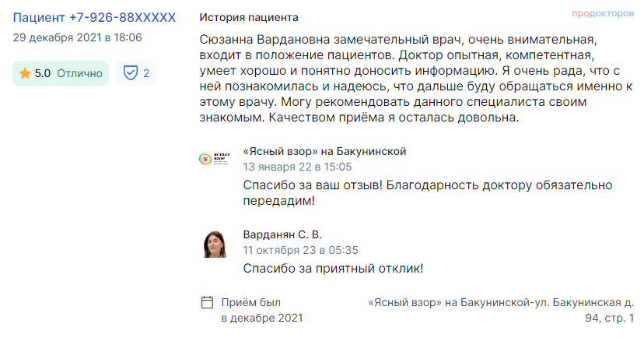Screen dimensions: 644x338
Task: Click the clinic reply Спасибо за ваш отзыв
Action: point(428,193)
